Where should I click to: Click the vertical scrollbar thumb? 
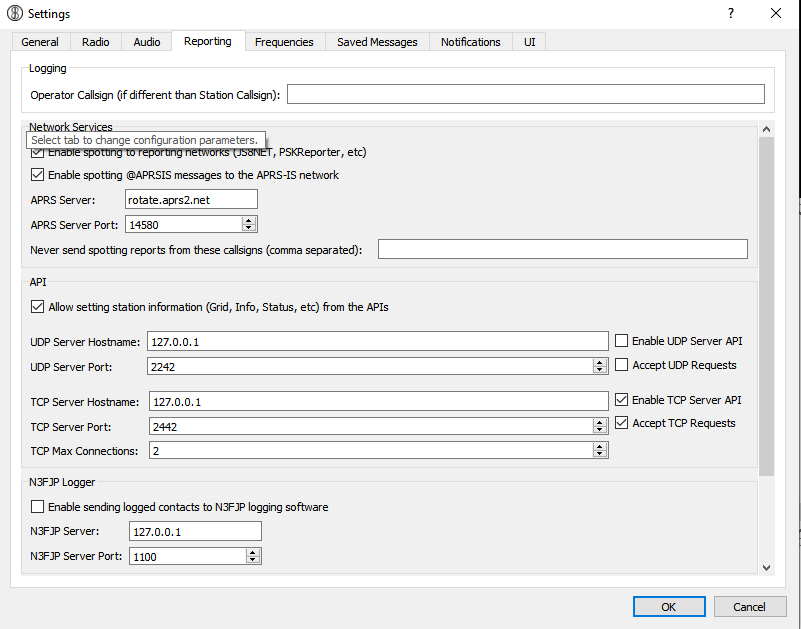tap(766, 307)
